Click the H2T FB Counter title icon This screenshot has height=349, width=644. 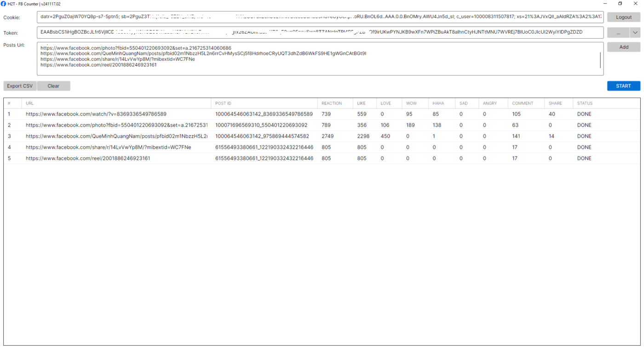4,4
